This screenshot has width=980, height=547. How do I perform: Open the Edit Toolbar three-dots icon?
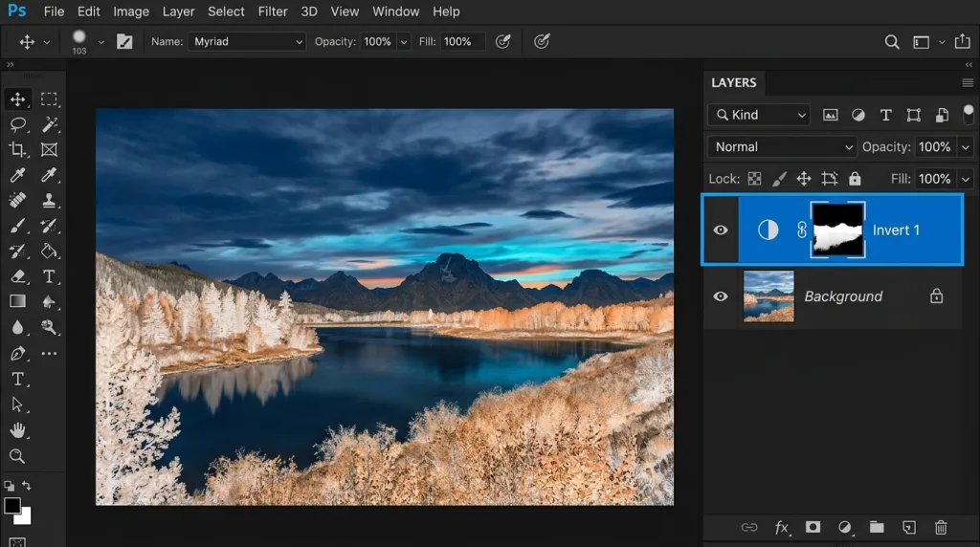[x=49, y=354]
